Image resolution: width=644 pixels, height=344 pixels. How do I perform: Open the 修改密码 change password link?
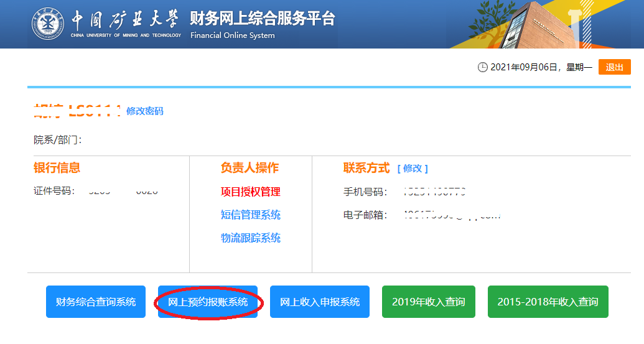pyautogui.click(x=144, y=111)
